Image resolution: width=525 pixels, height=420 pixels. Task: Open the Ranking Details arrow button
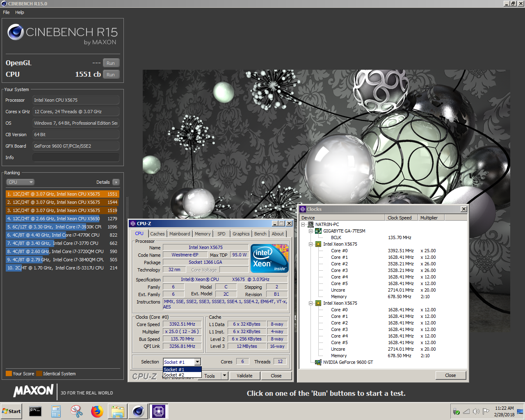click(x=116, y=182)
